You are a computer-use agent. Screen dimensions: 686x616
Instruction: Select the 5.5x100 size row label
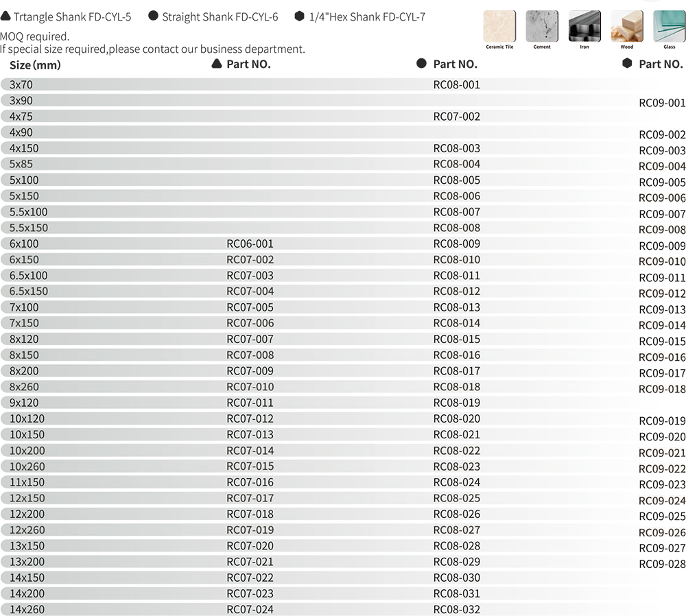click(28, 212)
